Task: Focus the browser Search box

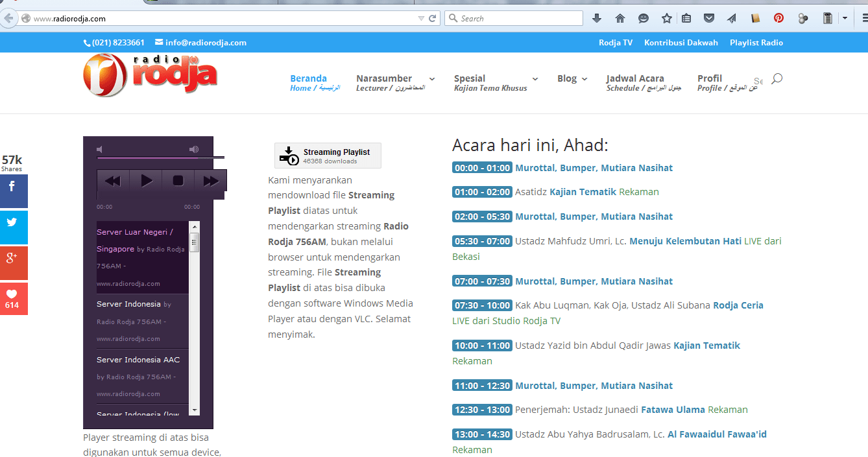Action: [512, 19]
